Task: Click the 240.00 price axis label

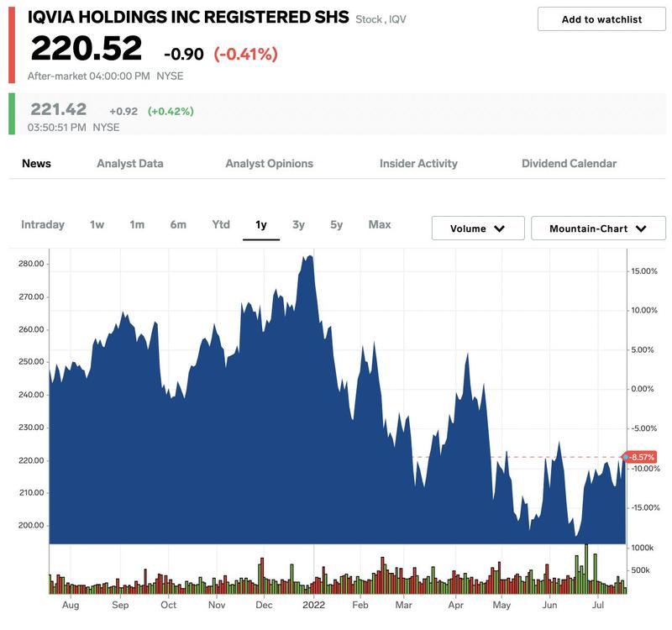Action: click(31, 395)
